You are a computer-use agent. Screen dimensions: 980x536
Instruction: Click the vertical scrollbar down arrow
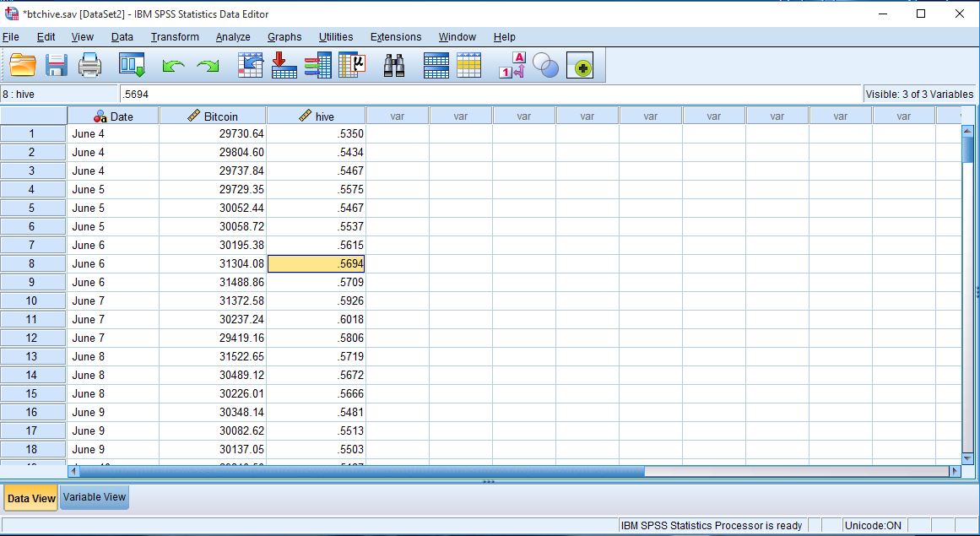pyautogui.click(x=967, y=458)
